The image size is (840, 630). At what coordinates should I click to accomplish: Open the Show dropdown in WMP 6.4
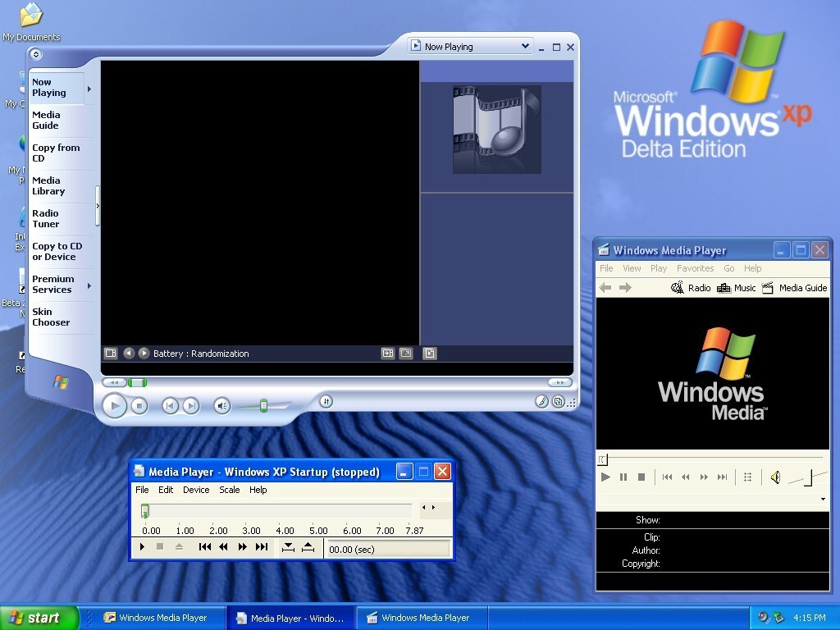point(824,499)
